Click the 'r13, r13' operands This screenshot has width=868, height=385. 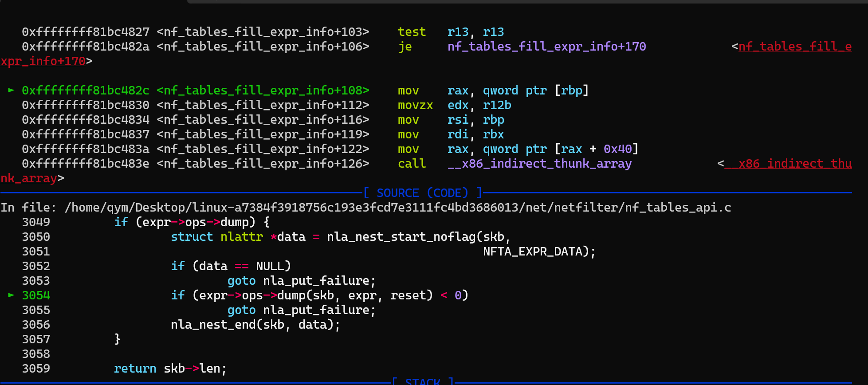point(476,32)
